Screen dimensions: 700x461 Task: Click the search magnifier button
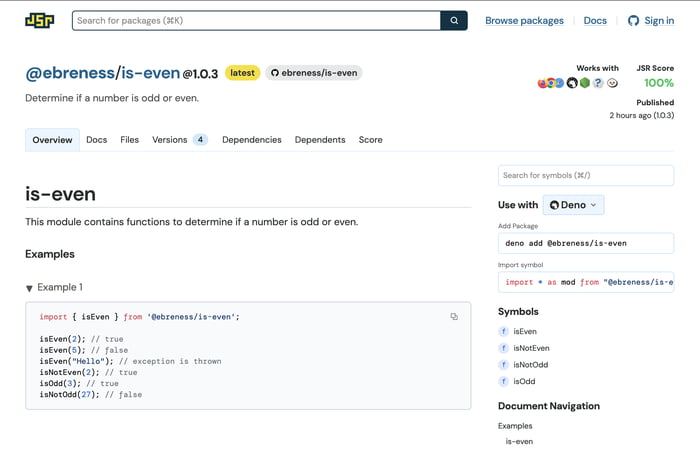pyautogui.click(x=454, y=20)
